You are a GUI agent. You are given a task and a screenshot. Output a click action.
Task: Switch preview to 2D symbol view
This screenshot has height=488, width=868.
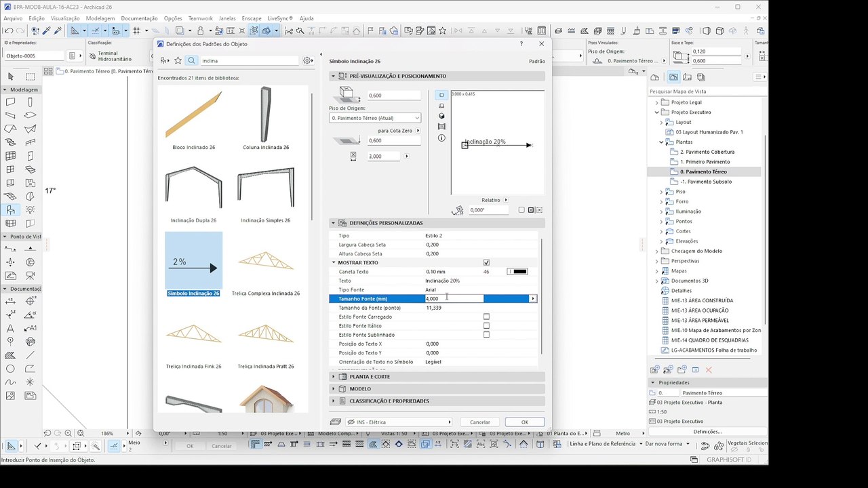click(x=441, y=95)
